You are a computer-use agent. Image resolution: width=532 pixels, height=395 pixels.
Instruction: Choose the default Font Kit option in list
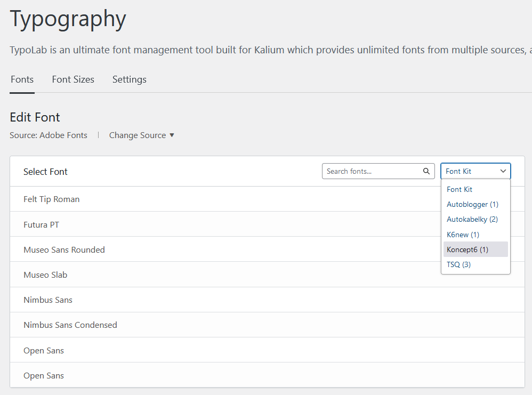point(460,189)
